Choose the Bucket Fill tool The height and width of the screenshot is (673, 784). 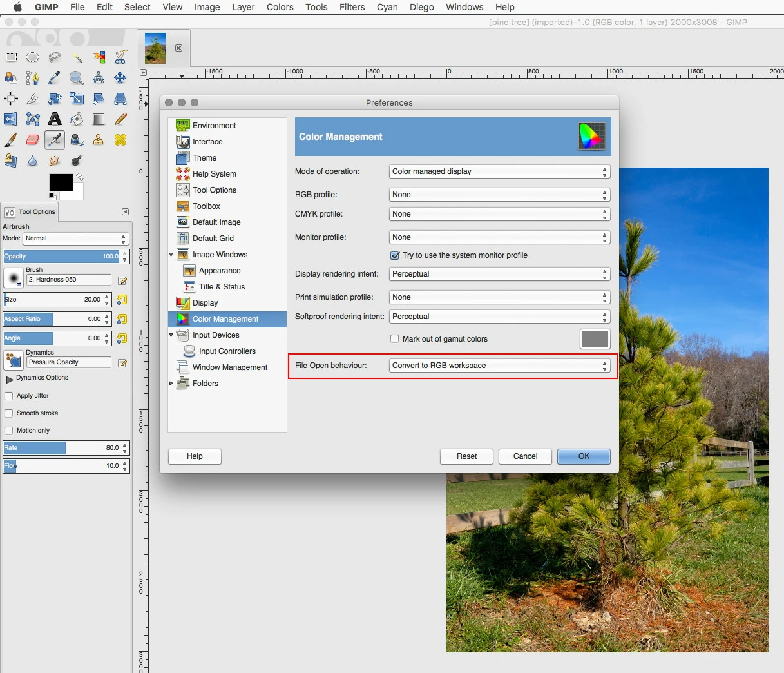(x=77, y=119)
